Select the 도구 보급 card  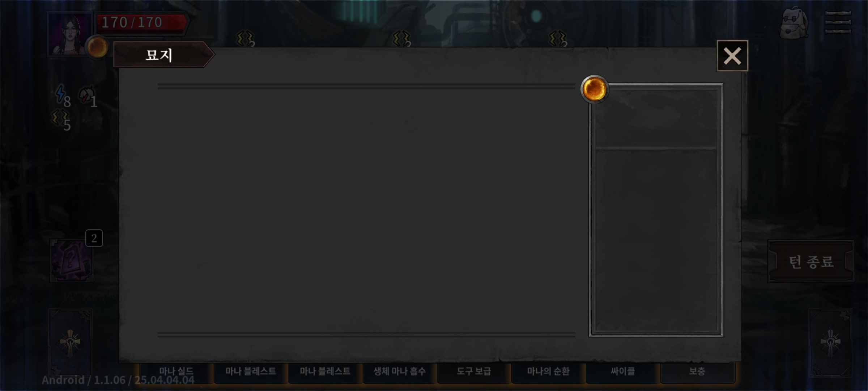click(x=474, y=372)
